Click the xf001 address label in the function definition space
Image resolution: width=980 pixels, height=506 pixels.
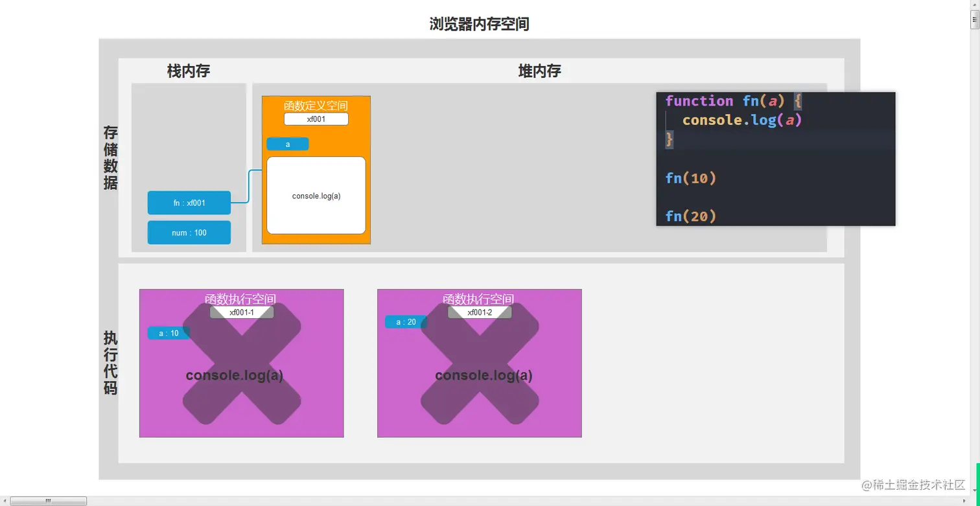(316, 119)
